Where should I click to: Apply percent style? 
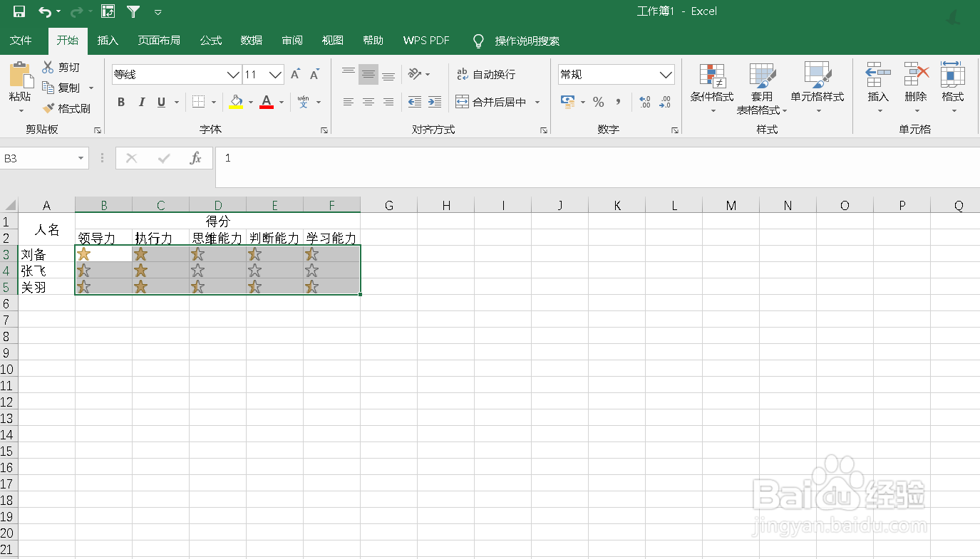point(599,102)
